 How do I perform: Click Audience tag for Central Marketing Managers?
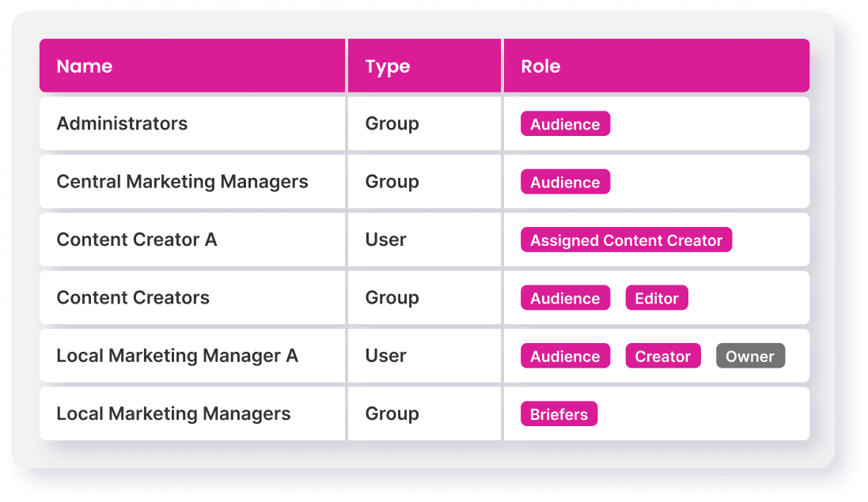(x=565, y=183)
